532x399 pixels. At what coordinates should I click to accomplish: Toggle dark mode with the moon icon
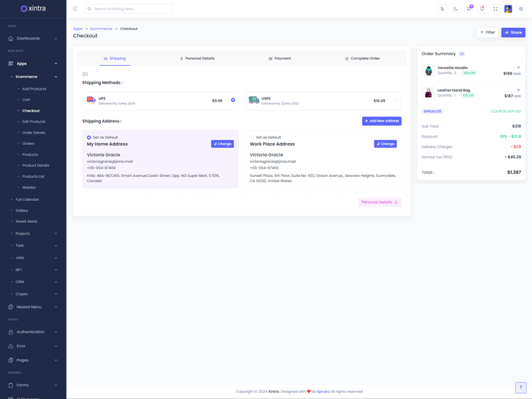coord(456,9)
